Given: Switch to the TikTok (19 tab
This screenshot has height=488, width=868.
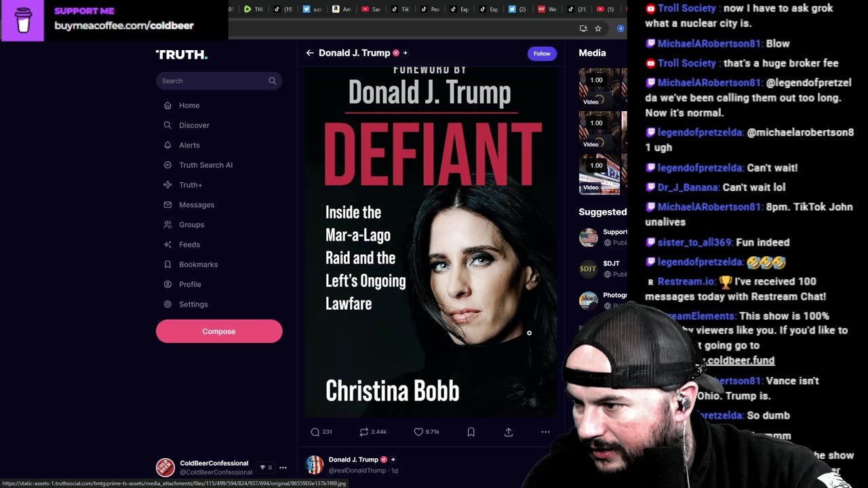Looking at the screenshot, I should (x=283, y=9).
